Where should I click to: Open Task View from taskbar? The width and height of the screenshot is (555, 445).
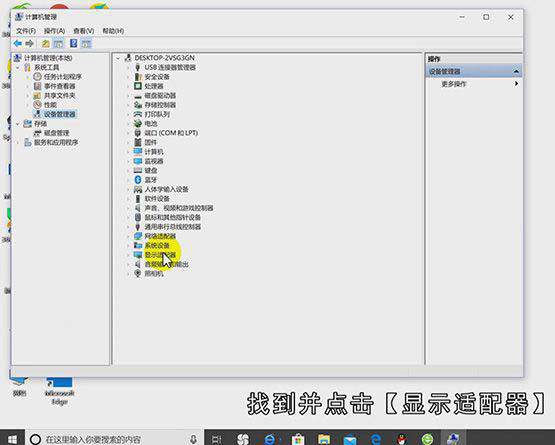(216, 439)
